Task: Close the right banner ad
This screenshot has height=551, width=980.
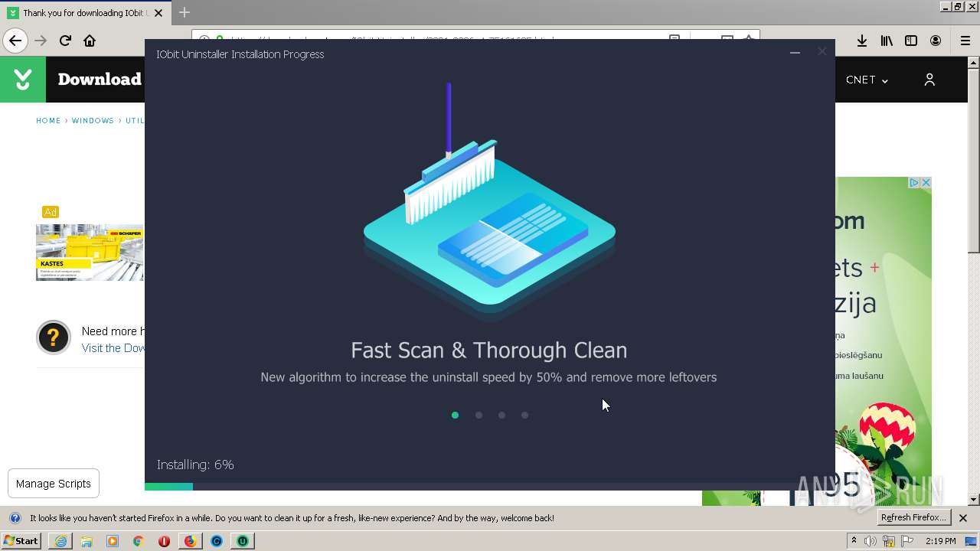Action: 926,183
